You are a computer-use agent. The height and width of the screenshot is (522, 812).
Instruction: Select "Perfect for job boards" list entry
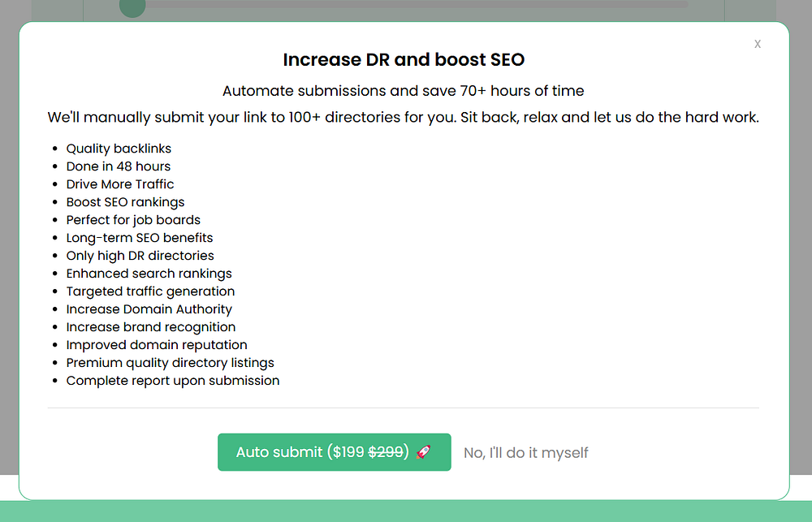(133, 220)
